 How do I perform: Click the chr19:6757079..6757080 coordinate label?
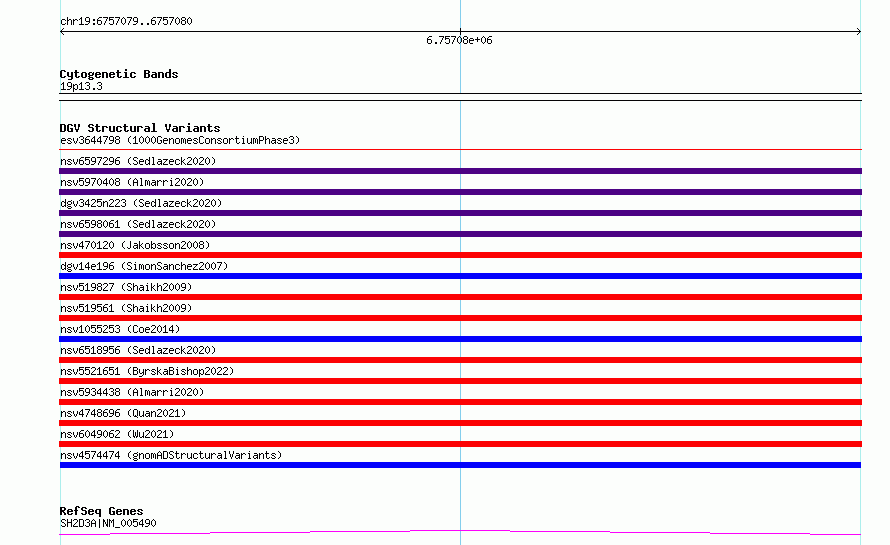(x=126, y=22)
